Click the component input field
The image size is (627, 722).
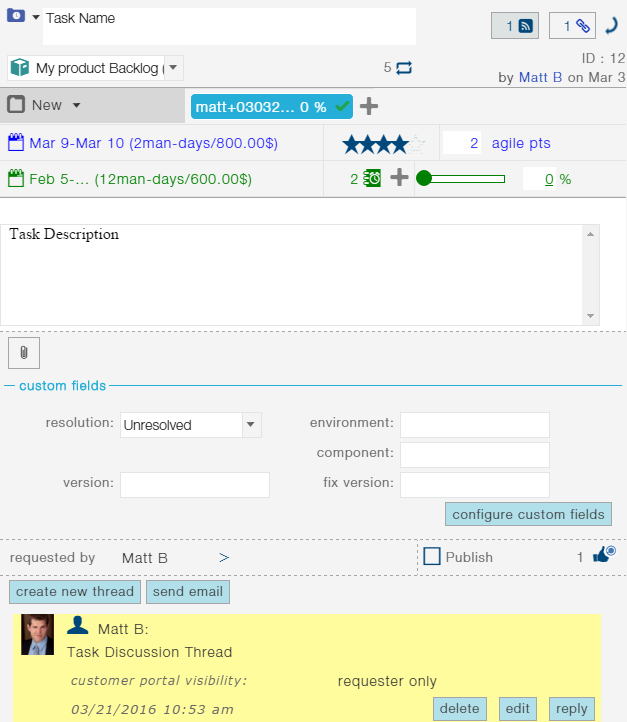[475, 455]
